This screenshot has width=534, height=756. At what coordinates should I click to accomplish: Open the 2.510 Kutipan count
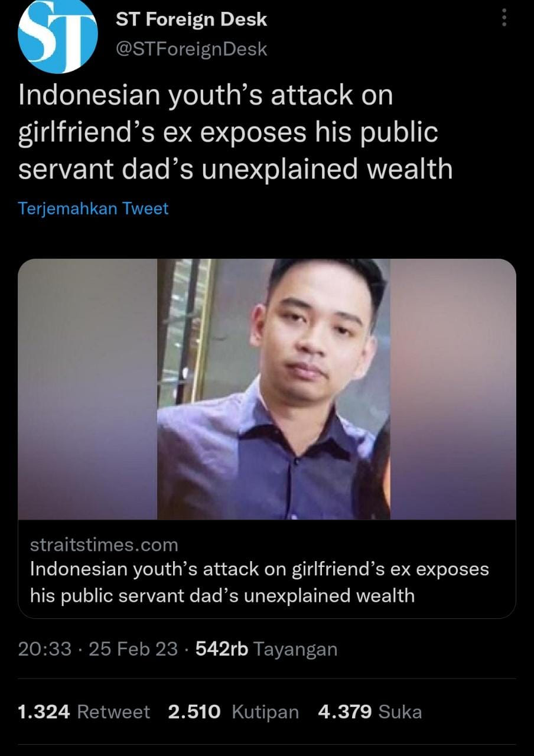194,712
